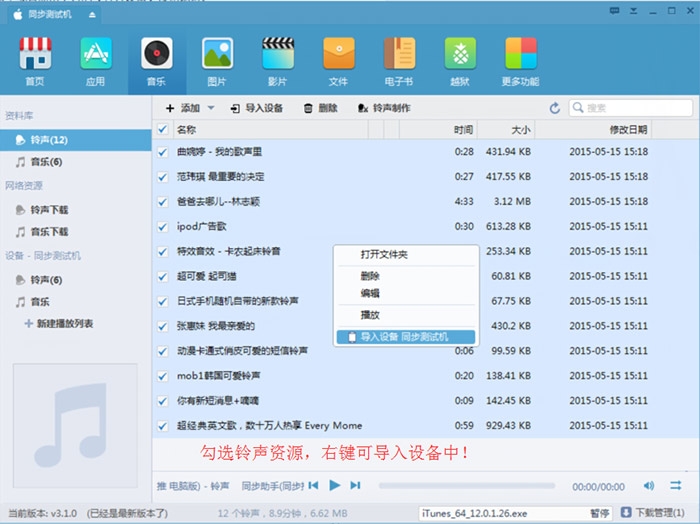Screen dimensions: 700x524
Task: Choose 播放 in context menu
Action: (406, 315)
